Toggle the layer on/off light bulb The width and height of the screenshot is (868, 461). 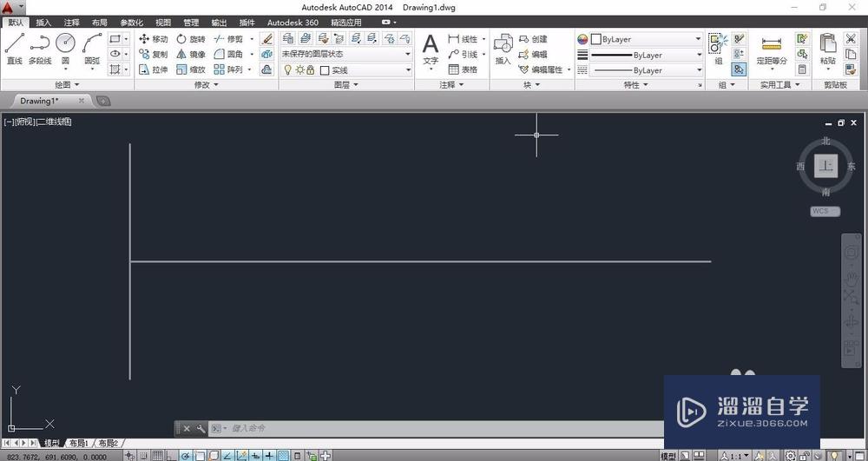coord(287,70)
